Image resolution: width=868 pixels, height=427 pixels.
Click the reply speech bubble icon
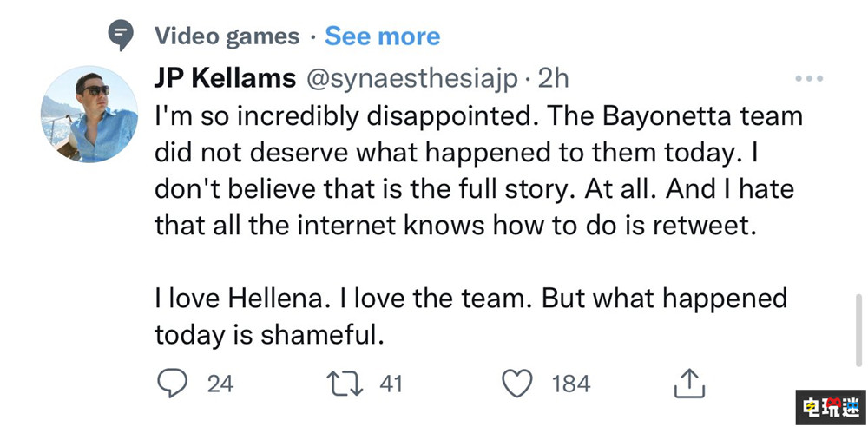point(170,383)
